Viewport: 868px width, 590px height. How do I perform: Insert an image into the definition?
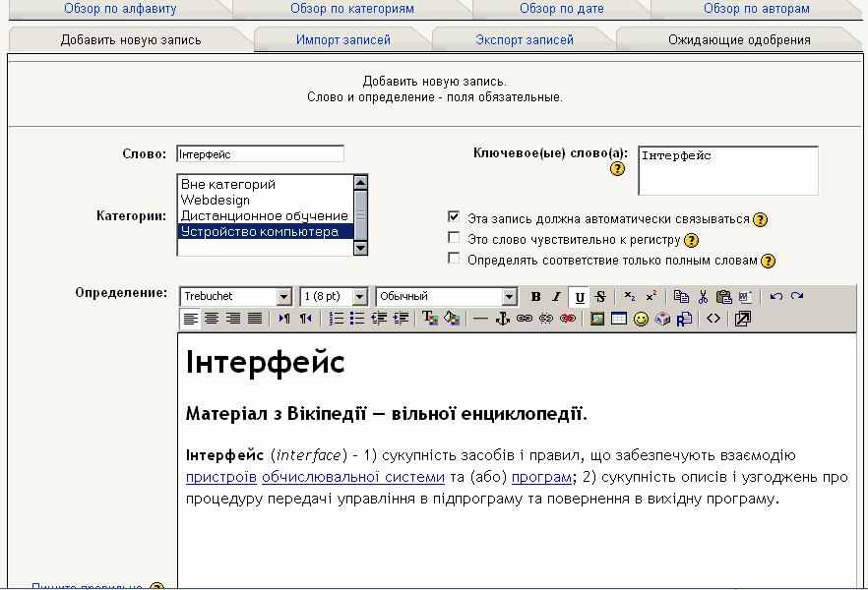[596, 319]
